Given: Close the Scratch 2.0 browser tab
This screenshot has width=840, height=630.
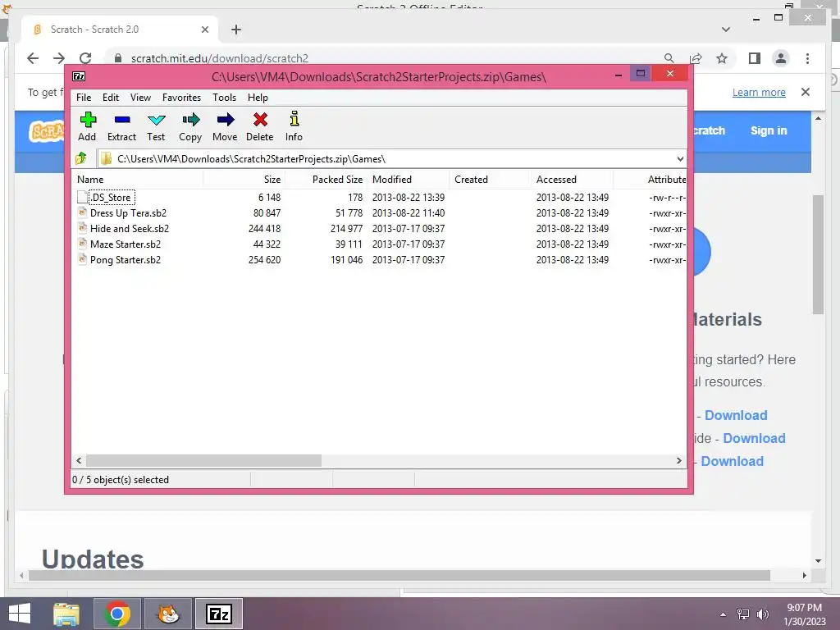Looking at the screenshot, I should pyautogui.click(x=204, y=30).
